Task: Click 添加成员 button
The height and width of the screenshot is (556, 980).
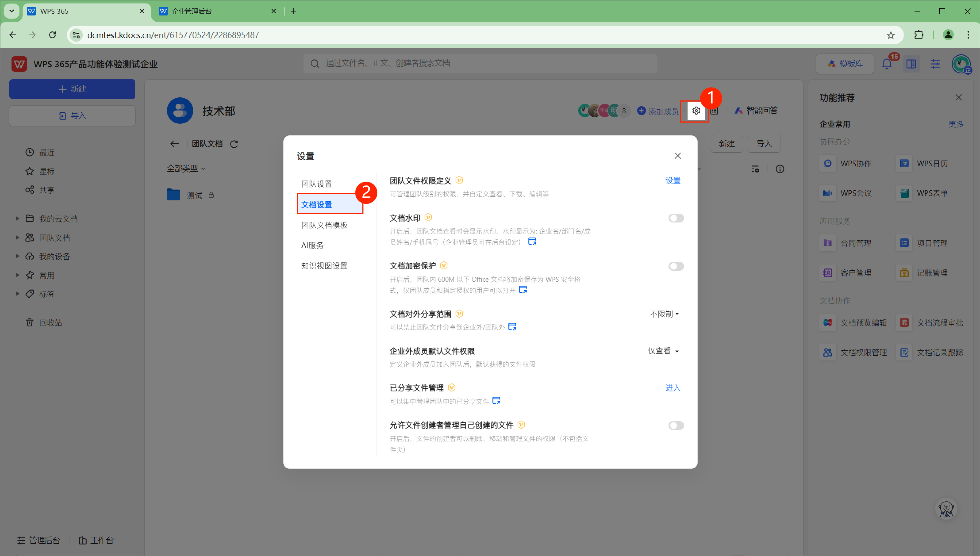Action: 658,111
